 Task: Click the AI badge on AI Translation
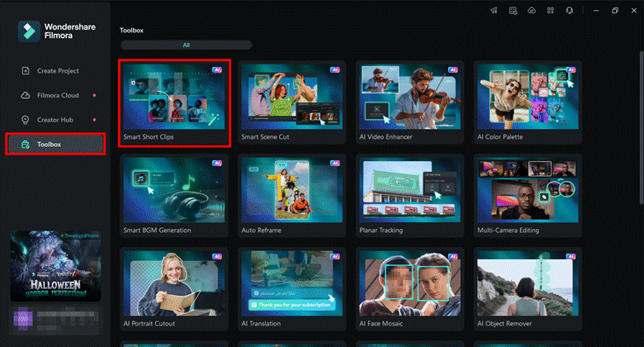[x=334, y=257]
